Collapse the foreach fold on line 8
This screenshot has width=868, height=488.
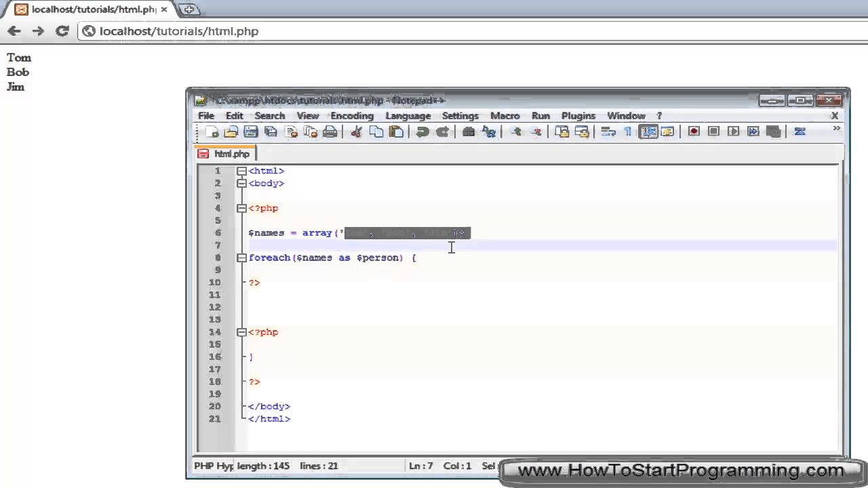tap(241, 258)
